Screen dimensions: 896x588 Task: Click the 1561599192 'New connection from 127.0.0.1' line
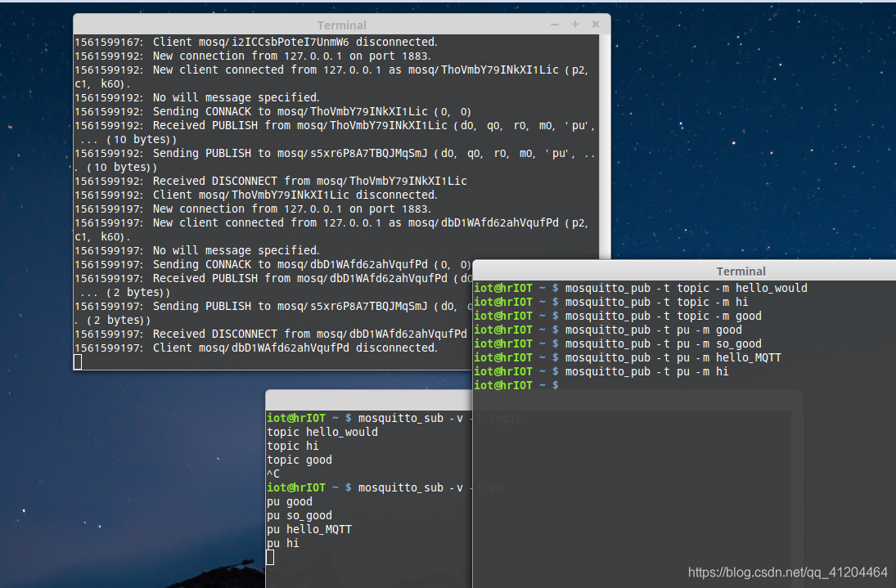[x=253, y=56]
